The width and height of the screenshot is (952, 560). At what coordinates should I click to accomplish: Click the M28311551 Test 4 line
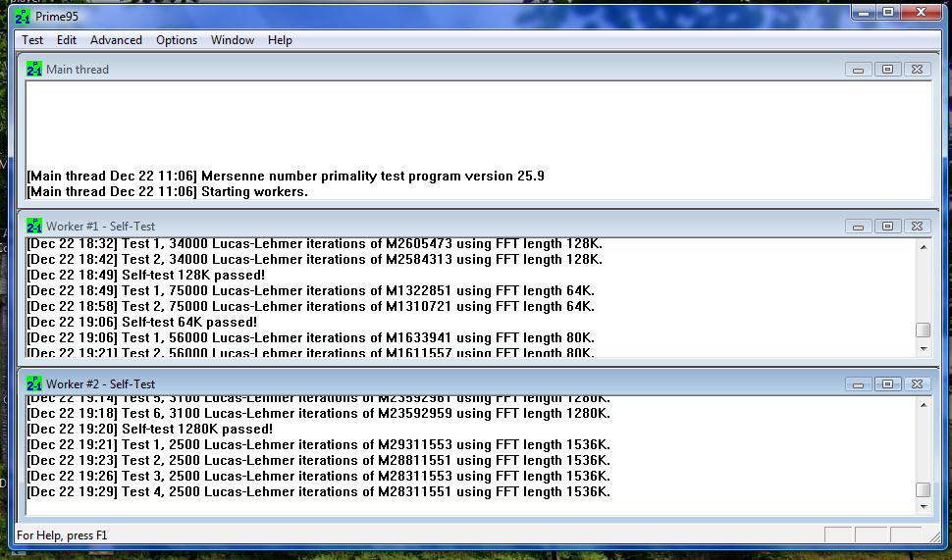pos(318,492)
